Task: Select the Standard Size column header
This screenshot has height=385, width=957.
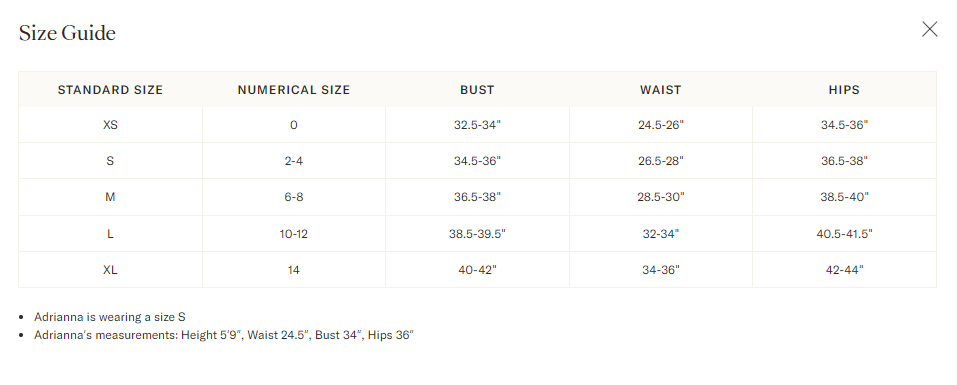Action: [x=110, y=90]
